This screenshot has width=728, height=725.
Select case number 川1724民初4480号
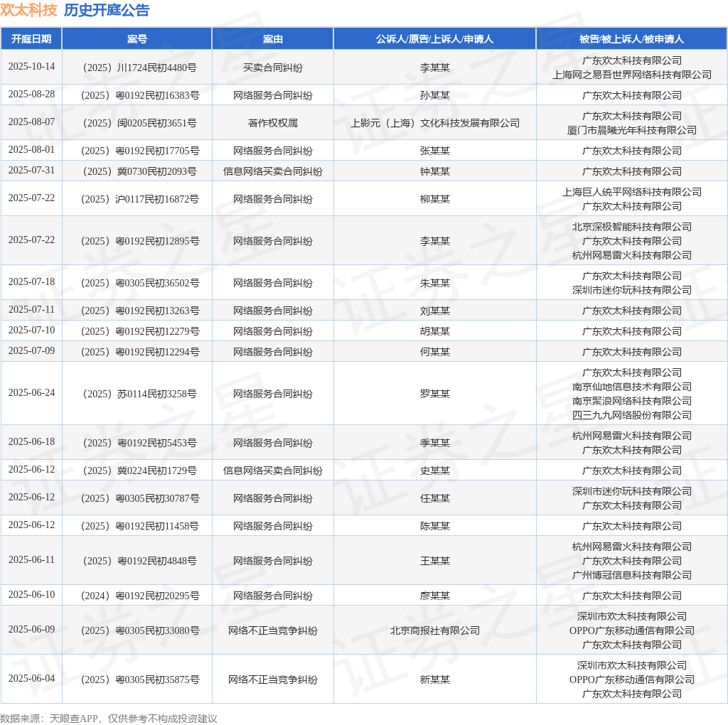140,68
